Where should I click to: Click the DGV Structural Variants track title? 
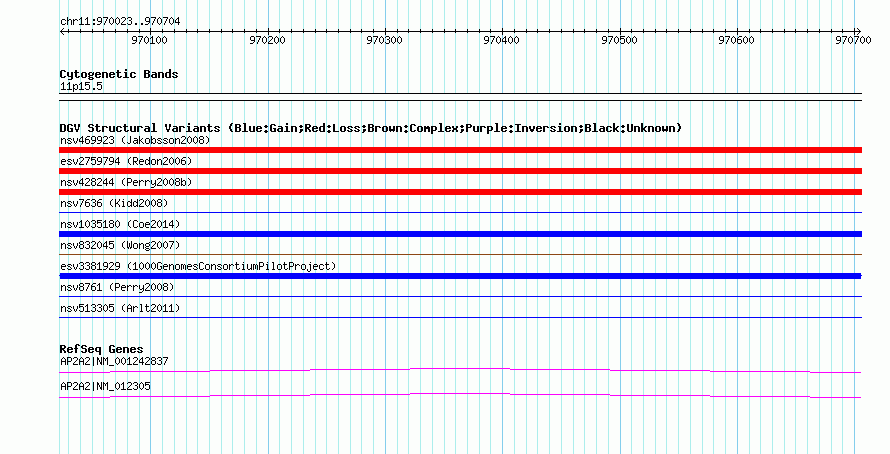[x=371, y=128]
